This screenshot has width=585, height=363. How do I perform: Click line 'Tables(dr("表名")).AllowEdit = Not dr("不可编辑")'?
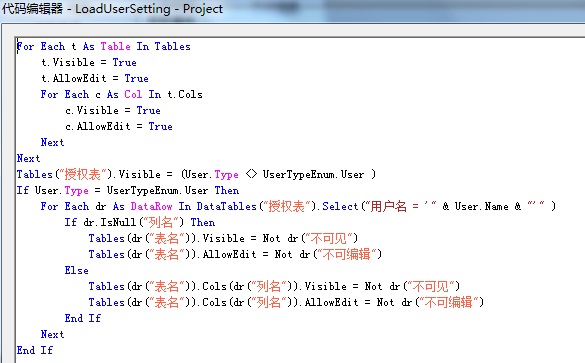(x=235, y=254)
